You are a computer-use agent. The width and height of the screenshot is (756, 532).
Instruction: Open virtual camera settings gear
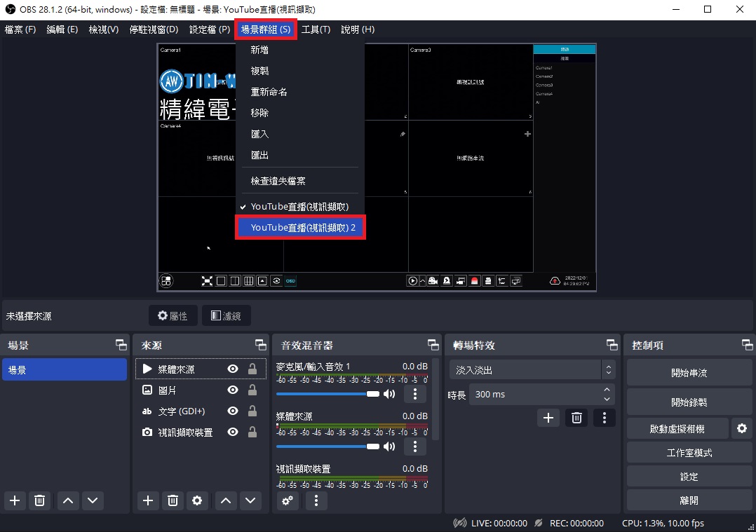point(742,428)
